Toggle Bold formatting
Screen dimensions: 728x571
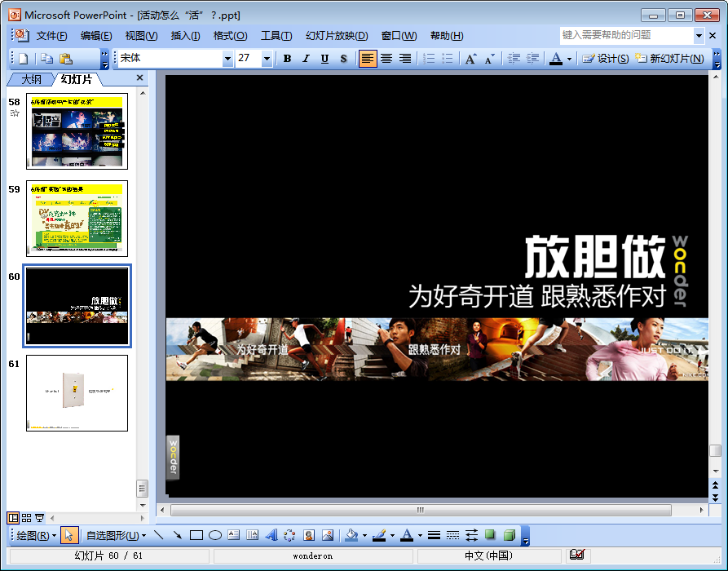coord(288,59)
